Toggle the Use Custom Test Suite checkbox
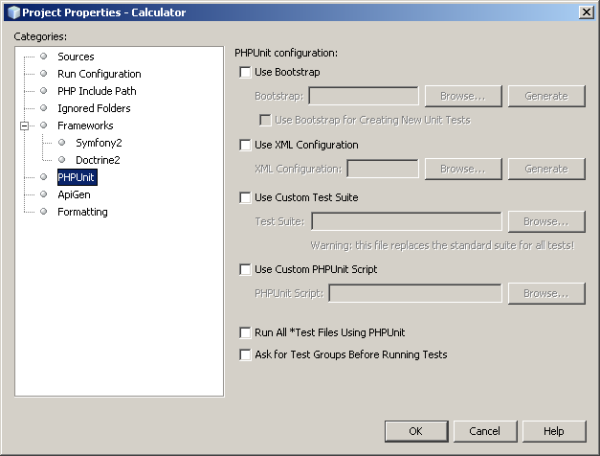 (x=246, y=198)
